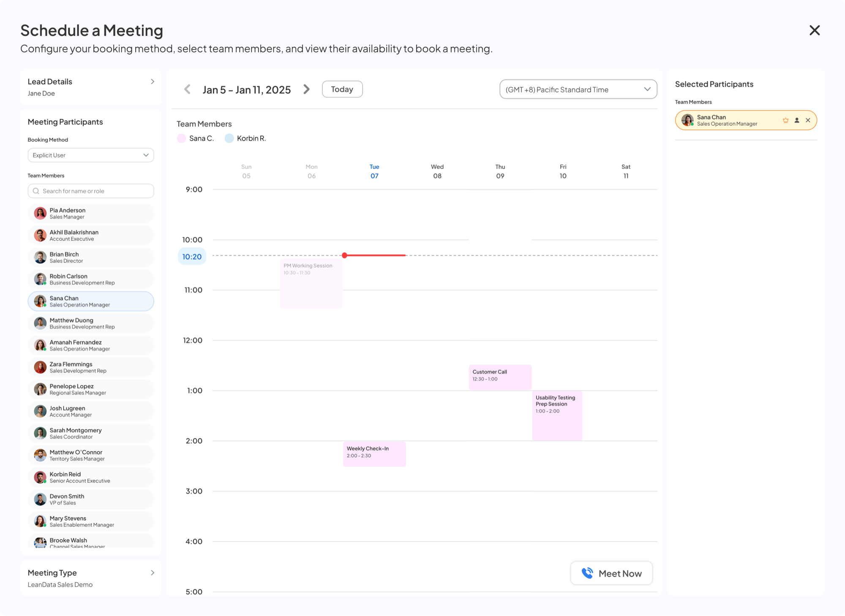Jump to Today in calendar
The image size is (845, 616).
pos(342,89)
